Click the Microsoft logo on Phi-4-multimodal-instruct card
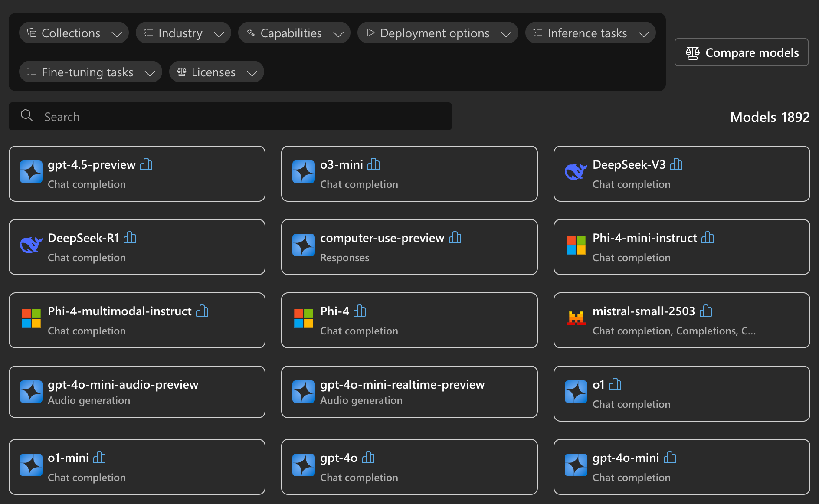Viewport: 819px width, 504px height. coord(31,318)
